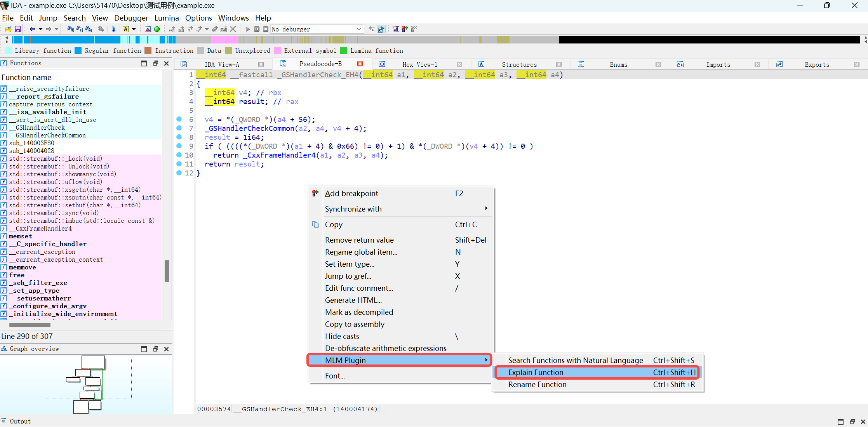The image size is (868, 427).
Task: Expand the 'Synchronize with' submenu
Action: coord(401,209)
